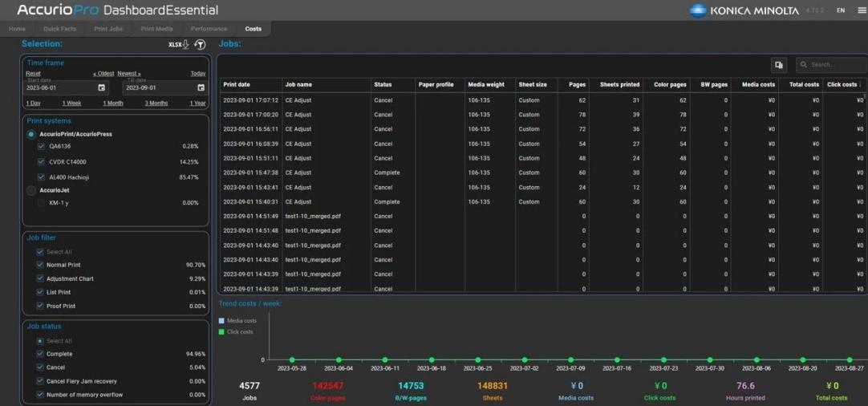Open the Home tab

[17, 29]
